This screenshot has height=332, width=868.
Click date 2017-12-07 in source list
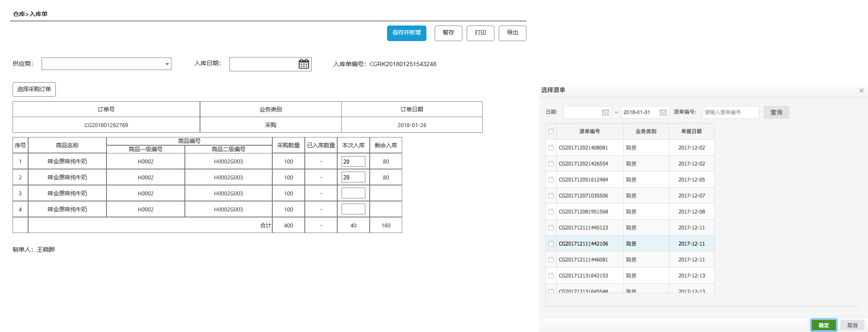point(691,196)
